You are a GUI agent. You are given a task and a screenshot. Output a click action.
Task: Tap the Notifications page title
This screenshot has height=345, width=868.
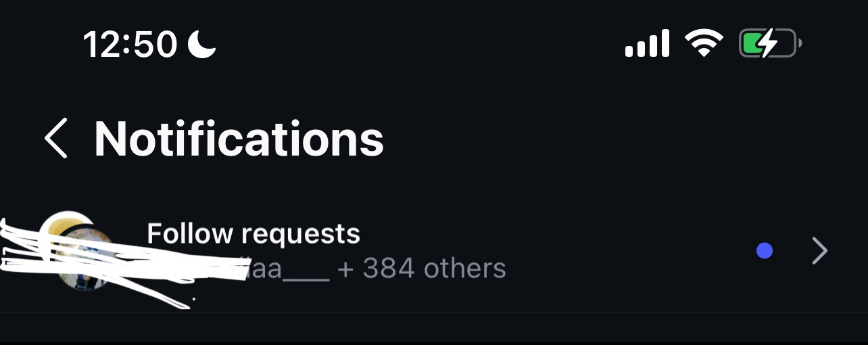tap(239, 139)
